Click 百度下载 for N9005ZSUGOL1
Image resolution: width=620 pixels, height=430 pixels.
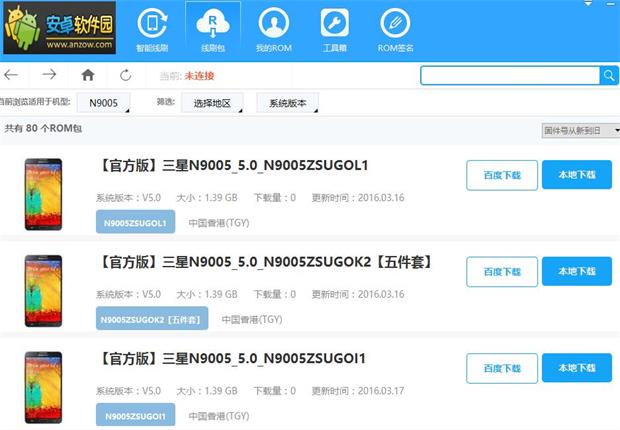[502, 175]
